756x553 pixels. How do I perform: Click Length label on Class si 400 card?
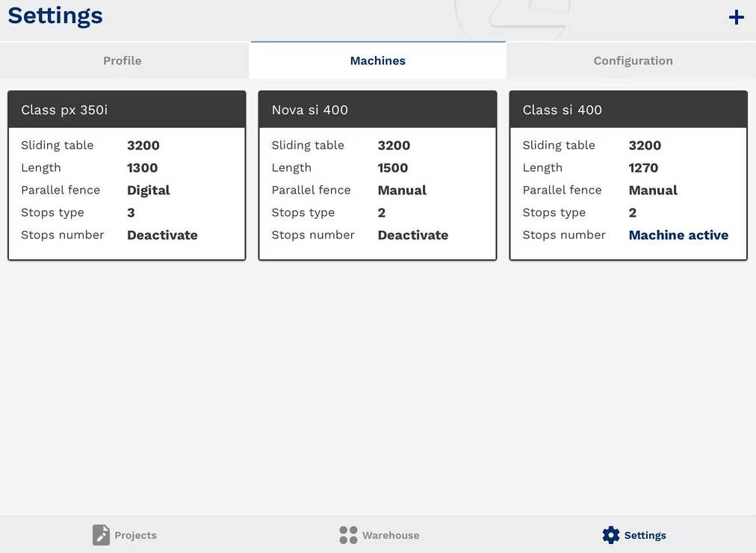pos(542,168)
